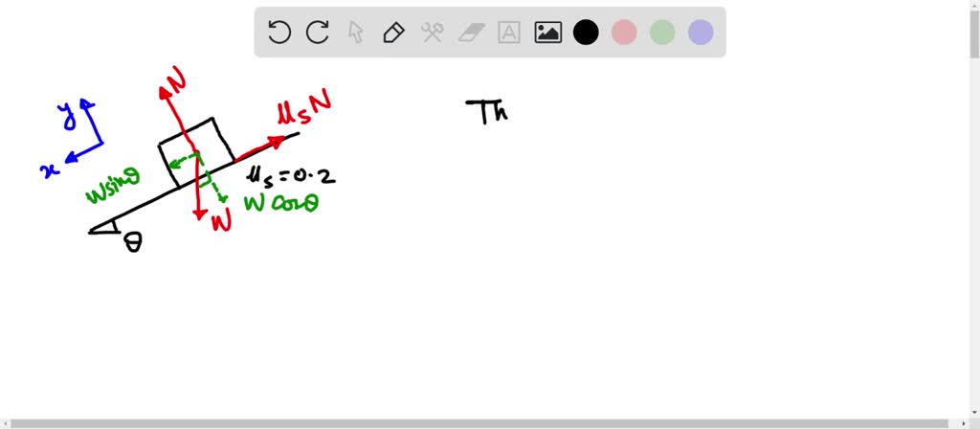This screenshot has height=429, width=980.
Task: Redo the last undone stroke
Action: tap(318, 32)
